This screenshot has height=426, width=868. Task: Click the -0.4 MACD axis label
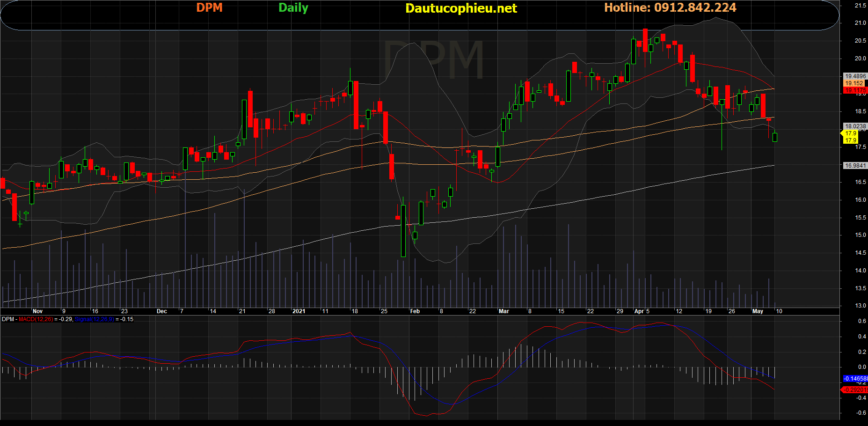[861, 398]
